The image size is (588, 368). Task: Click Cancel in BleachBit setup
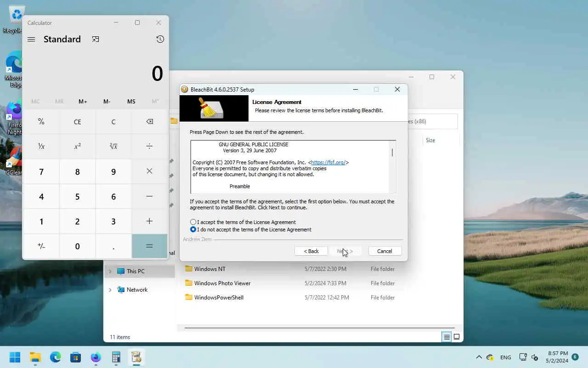385,251
